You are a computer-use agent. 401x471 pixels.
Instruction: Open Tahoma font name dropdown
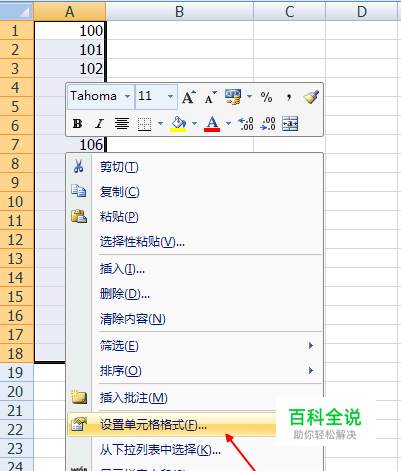(128, 97)
